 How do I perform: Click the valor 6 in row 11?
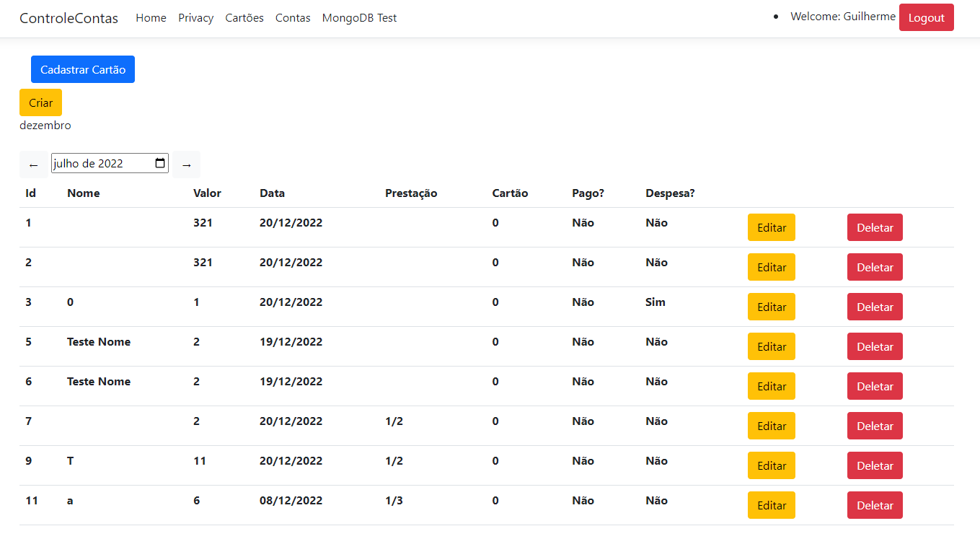pos(196,501)
